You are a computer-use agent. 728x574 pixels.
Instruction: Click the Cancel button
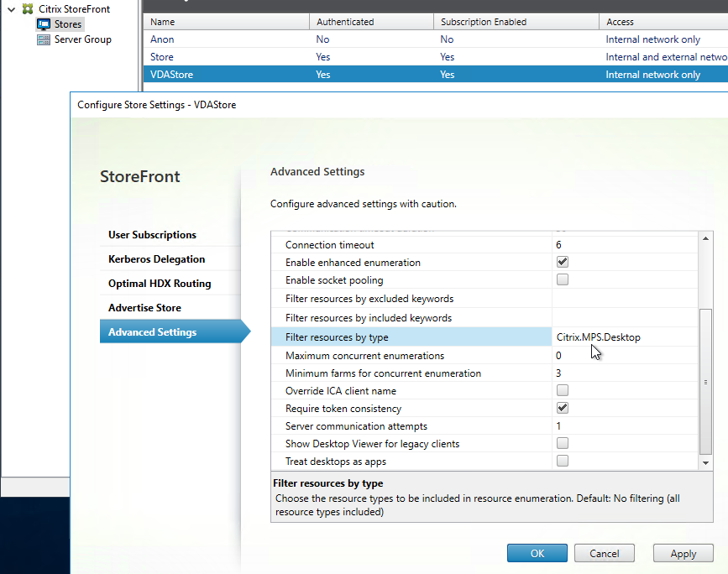point(604,553)
